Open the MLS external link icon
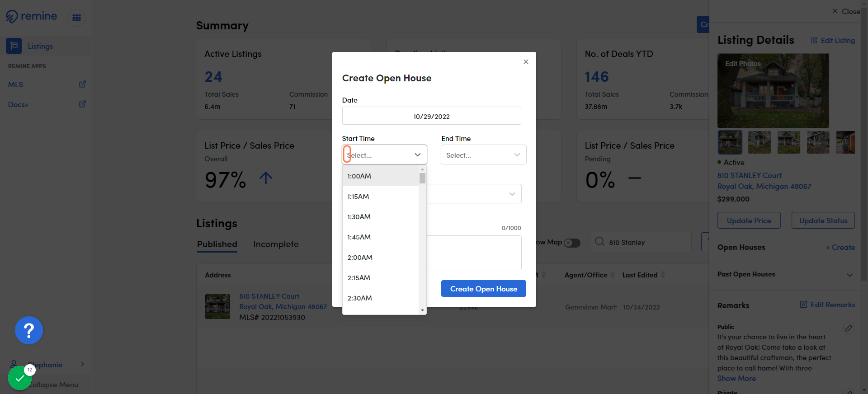868x394 pixels. 82,84
